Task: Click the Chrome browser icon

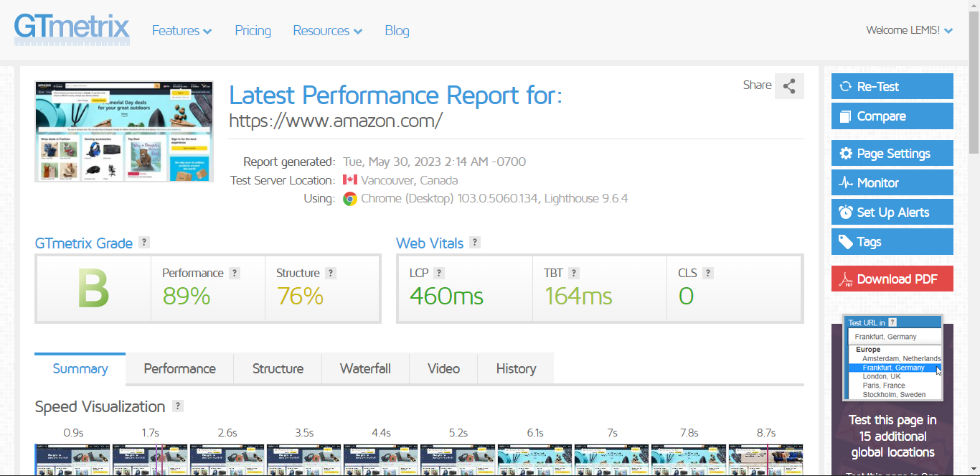Action: (350, 199)
